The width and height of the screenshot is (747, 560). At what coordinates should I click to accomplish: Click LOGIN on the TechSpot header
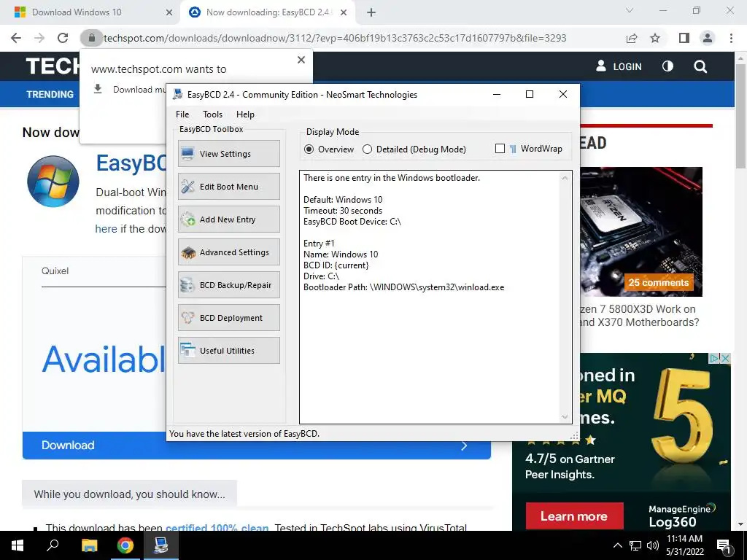619,66
